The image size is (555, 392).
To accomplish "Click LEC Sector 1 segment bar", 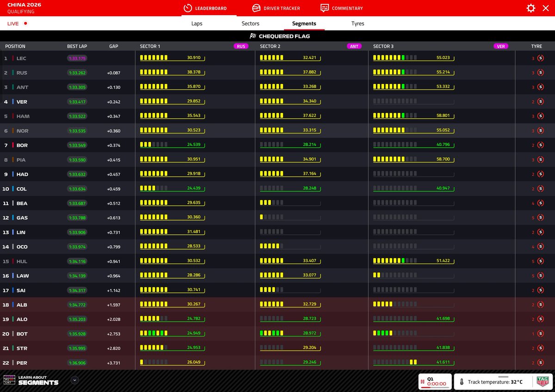I will click(x=154, y=58).
